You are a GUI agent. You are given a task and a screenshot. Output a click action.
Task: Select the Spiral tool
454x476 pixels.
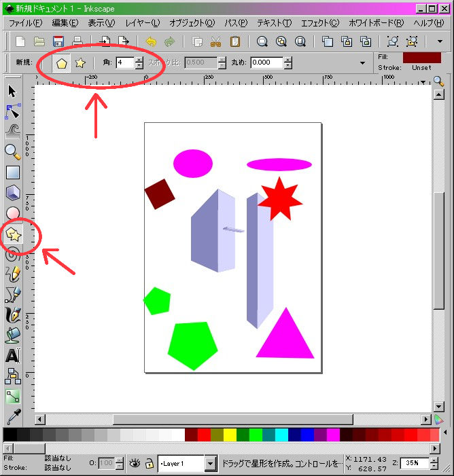[x=13, y=254]
